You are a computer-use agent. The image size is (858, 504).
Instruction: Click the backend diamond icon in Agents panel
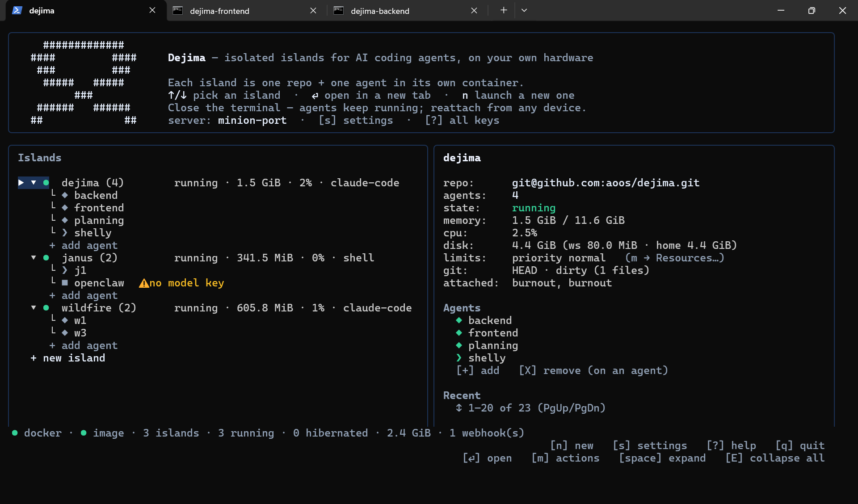(459, 320)
